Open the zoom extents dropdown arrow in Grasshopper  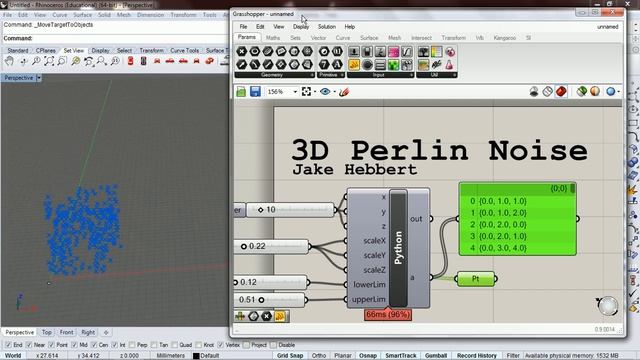click(x=315, y=92)
